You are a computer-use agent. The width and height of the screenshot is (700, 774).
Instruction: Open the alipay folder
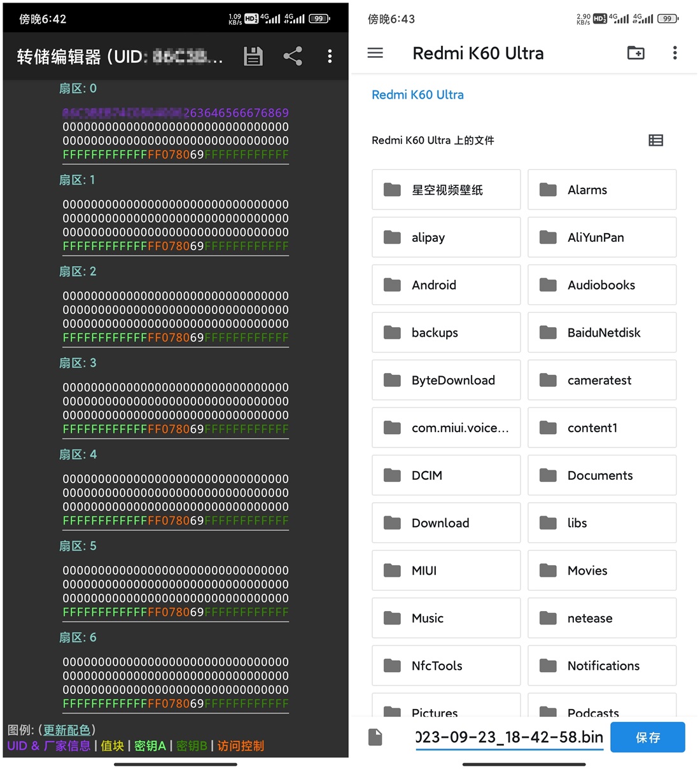pyautogui.click(x=446, y=237)
